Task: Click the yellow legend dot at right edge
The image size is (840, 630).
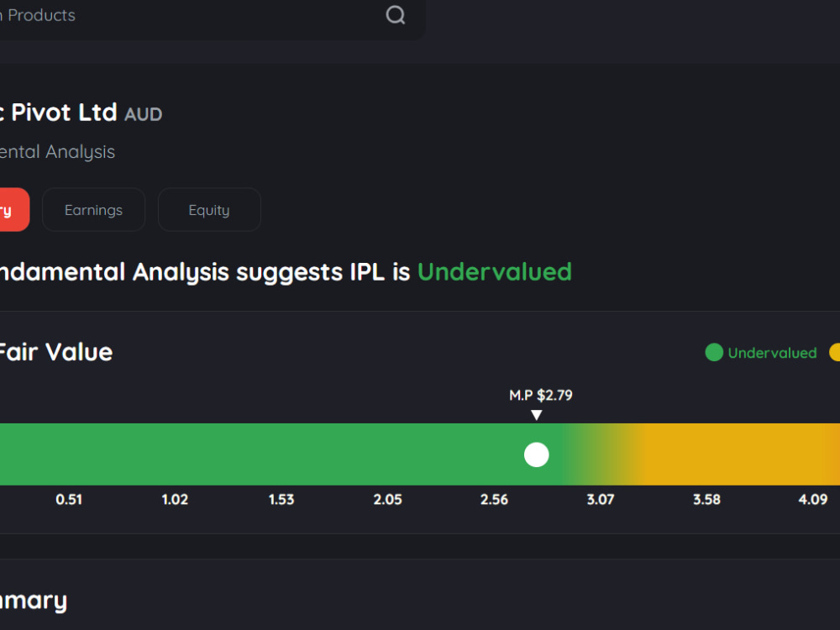Action: [835, 353]
